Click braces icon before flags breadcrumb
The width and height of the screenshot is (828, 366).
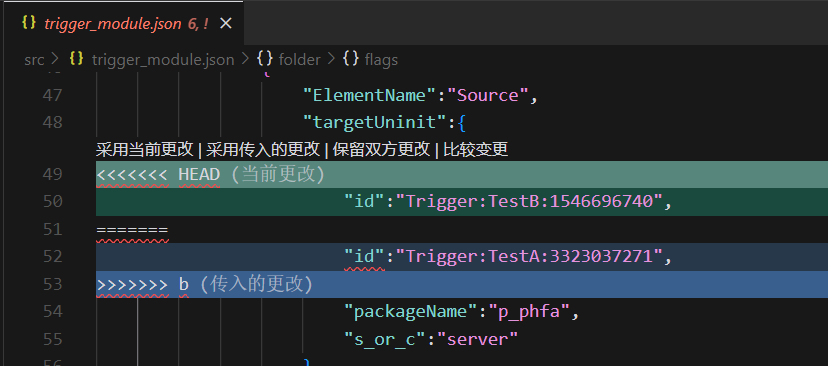point(351,59)
